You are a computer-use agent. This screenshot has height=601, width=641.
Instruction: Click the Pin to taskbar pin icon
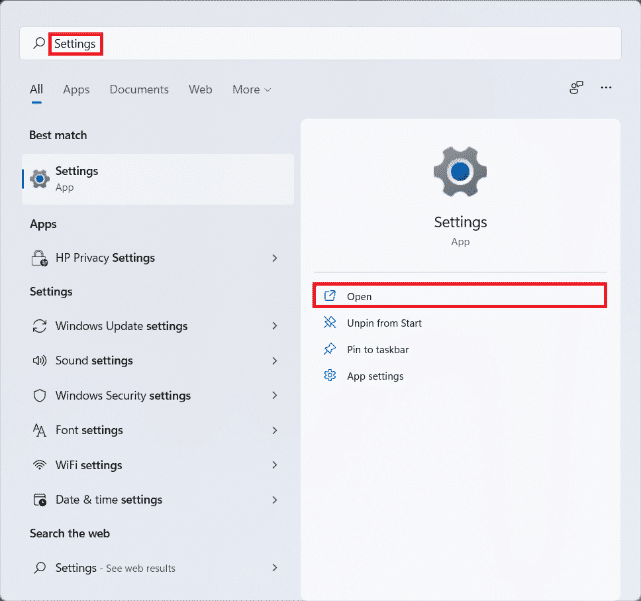click(329, 349)
